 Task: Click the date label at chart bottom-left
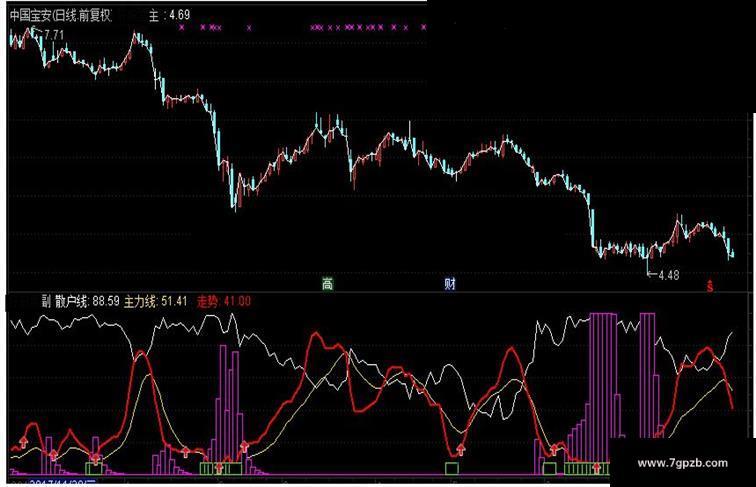[x=62, y=483]
